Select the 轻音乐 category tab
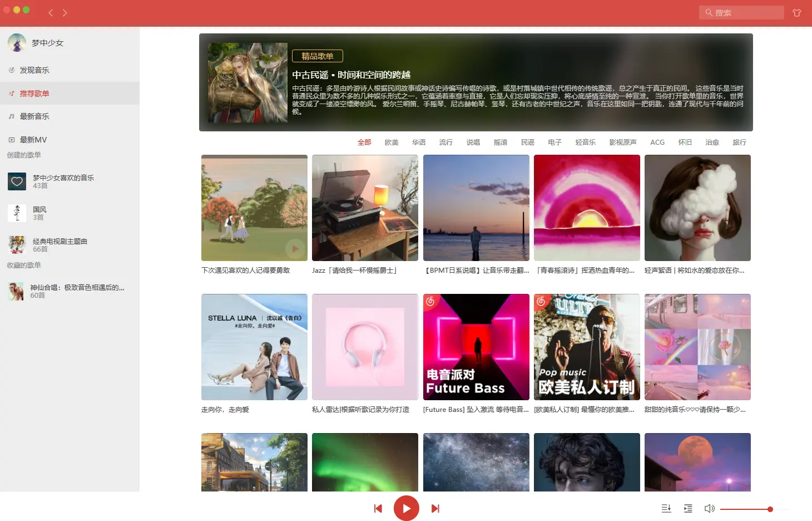Image resolution: width=812 pixels, height=521 pixels. pos(586,142)
